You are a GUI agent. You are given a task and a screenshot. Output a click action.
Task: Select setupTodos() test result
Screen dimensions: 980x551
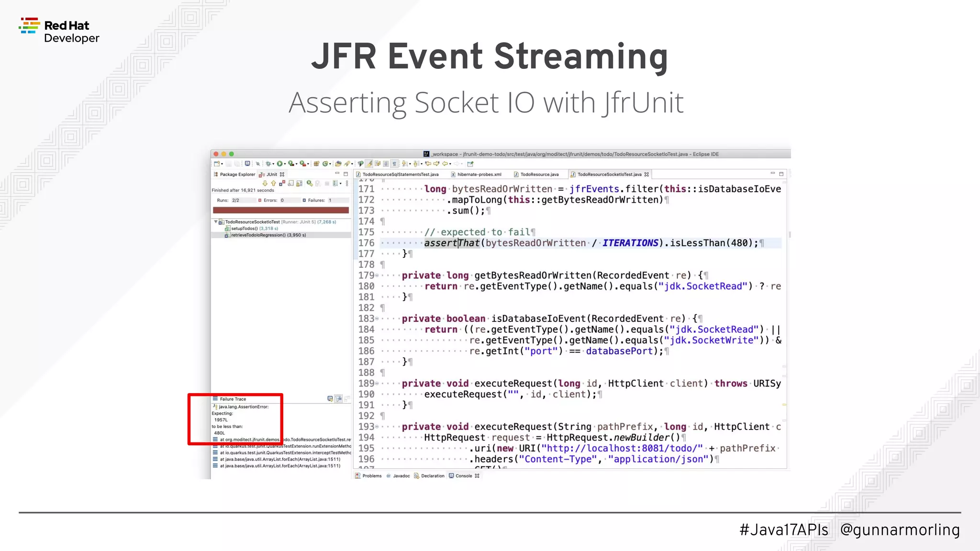(x=251, y=229)
